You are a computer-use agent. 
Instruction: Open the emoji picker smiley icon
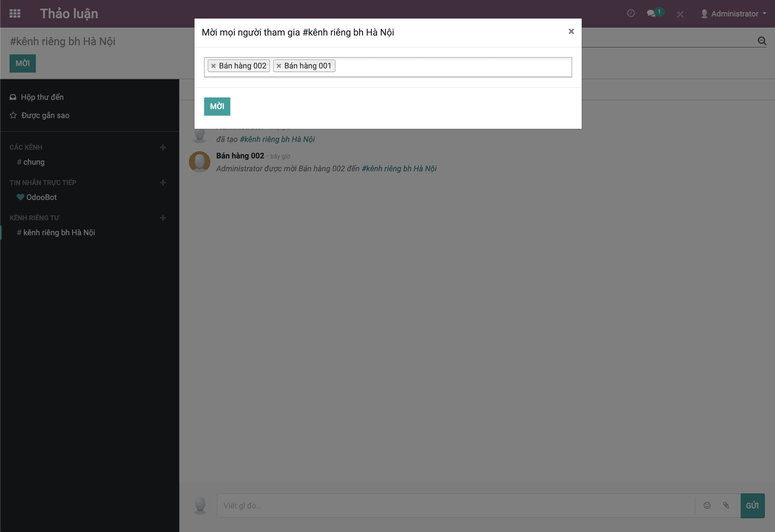707,505
